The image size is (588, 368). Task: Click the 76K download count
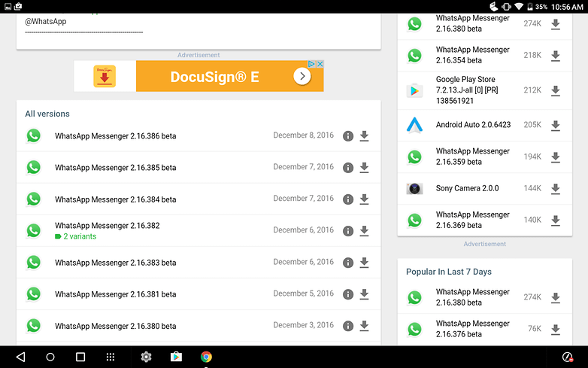coord(535,329)
